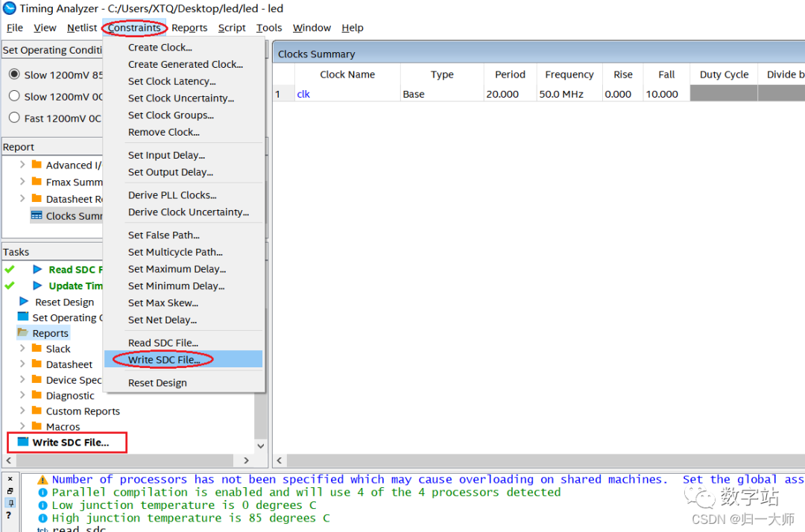Click info icon beside Parallel compilation message
Viewport: 805px width, 532px height.
coord(43,493)
